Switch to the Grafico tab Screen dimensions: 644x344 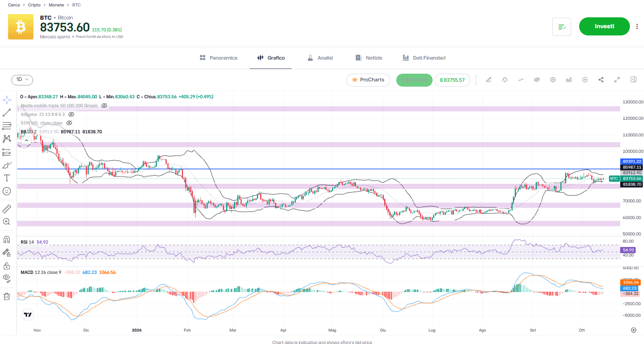pos(271,58)
